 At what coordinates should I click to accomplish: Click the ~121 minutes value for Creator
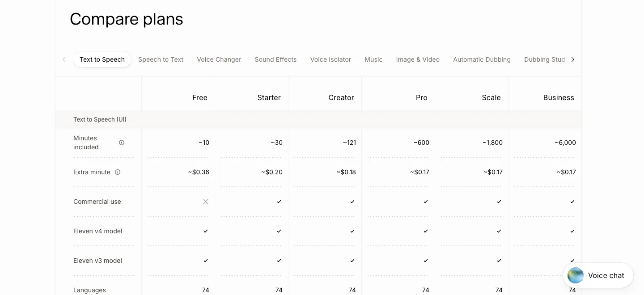click(x=350, y=143)
